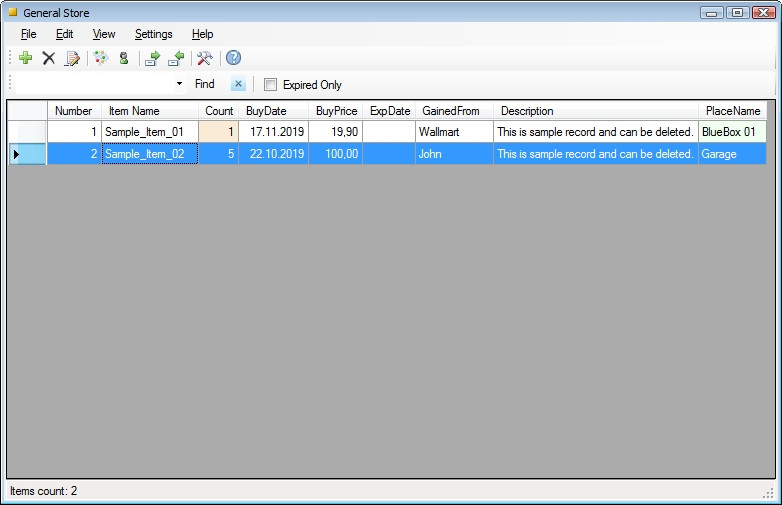Click the green left-arrow import icon
The height and width of the screenshot is (505, 782).
click(x=176, y=58)
